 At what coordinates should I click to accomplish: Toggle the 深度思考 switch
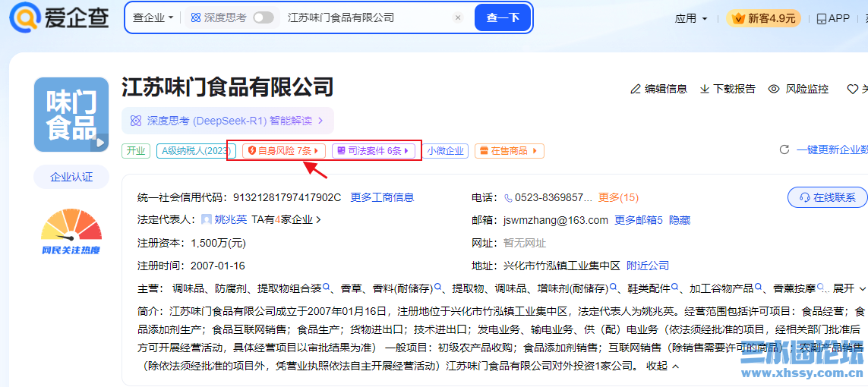click(x=264, y=17)
